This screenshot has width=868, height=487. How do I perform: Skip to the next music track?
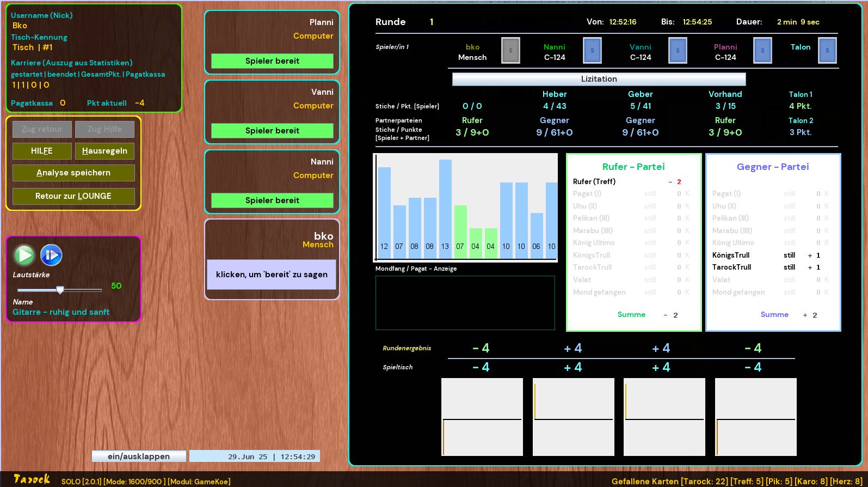(x=51, y=255)
